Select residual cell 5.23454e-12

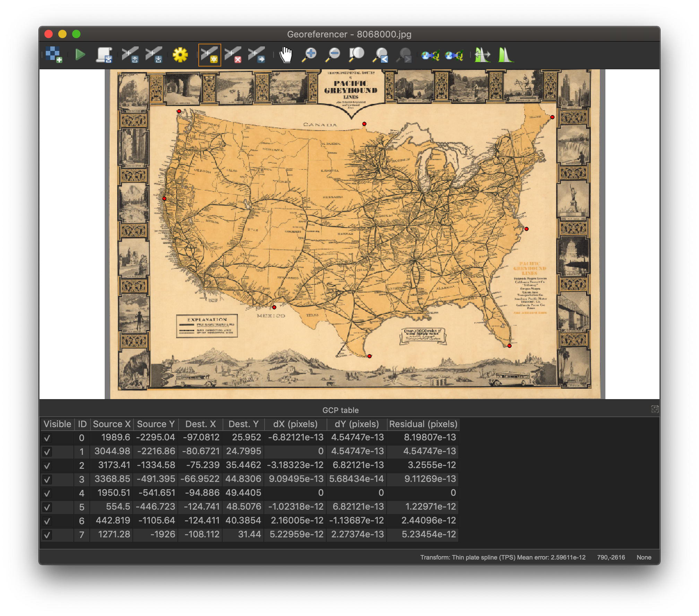coord(423,535)
